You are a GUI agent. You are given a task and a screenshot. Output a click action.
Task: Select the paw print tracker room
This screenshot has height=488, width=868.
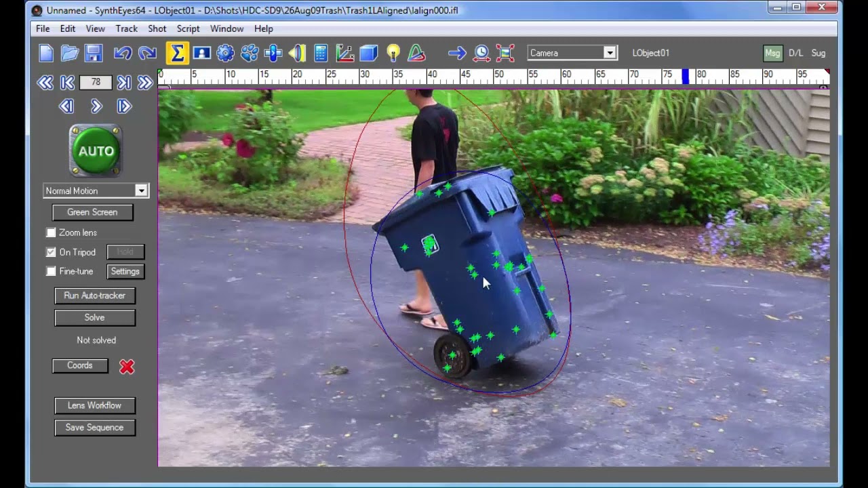pos(250,53)
